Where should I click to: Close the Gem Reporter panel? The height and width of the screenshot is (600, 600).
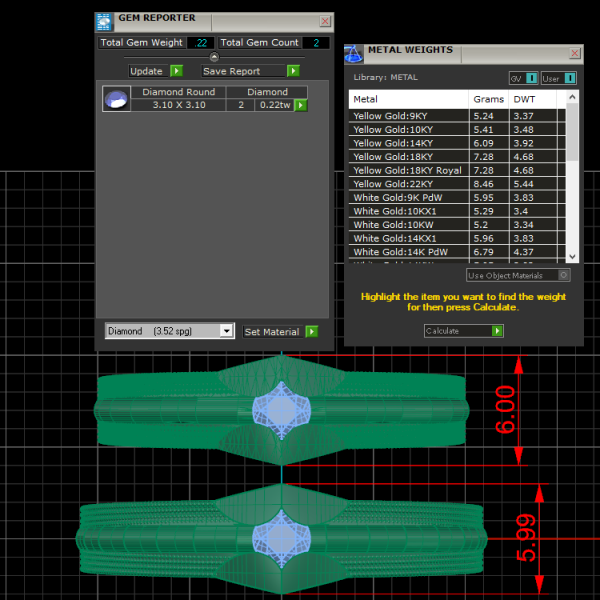(x=325, y=21)
